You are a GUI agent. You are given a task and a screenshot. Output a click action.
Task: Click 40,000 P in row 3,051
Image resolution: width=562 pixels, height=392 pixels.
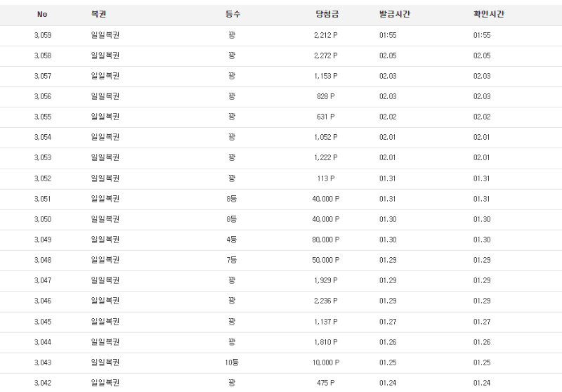326,199
